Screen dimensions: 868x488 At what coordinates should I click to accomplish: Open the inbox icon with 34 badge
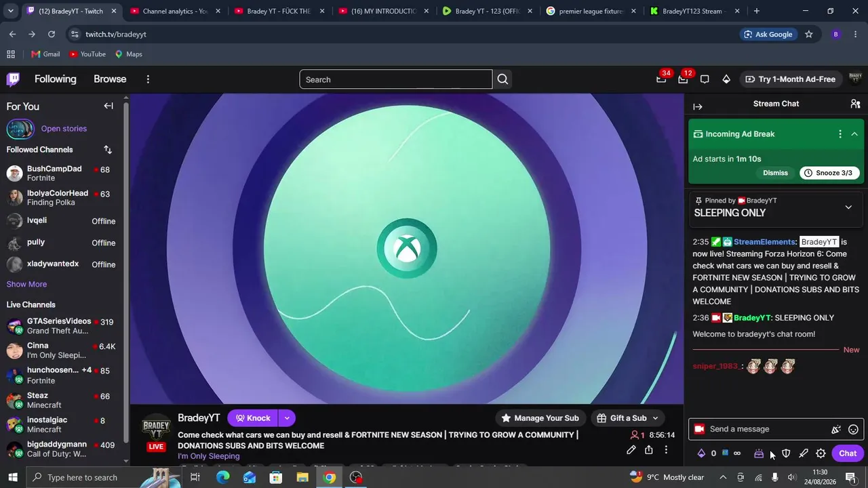point(661,79)
